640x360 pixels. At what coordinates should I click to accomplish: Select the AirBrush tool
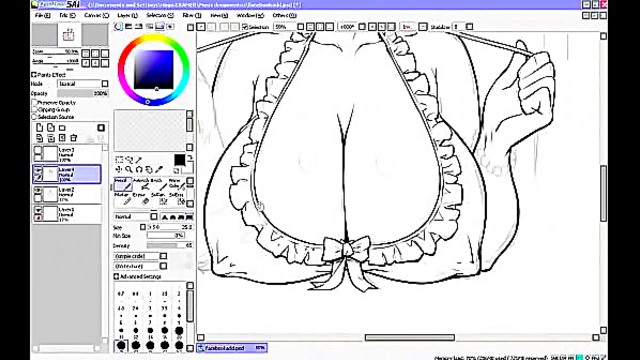[141, 184]
